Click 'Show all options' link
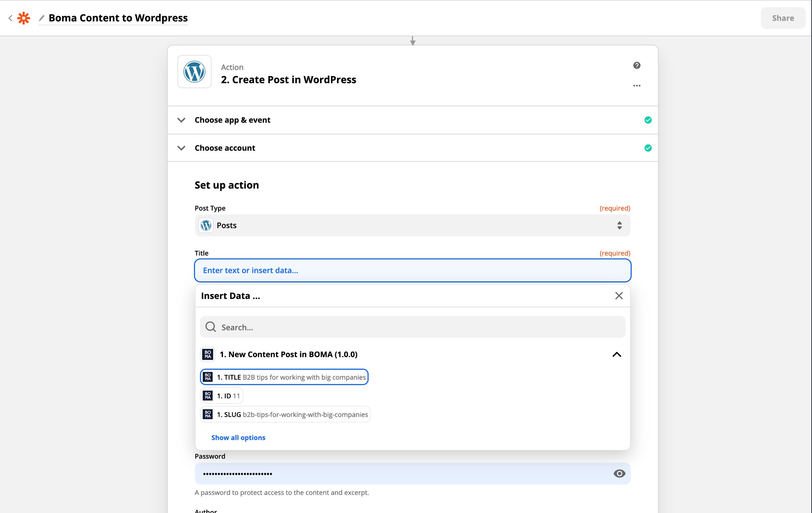812x513 pixels. click(238, 438)
